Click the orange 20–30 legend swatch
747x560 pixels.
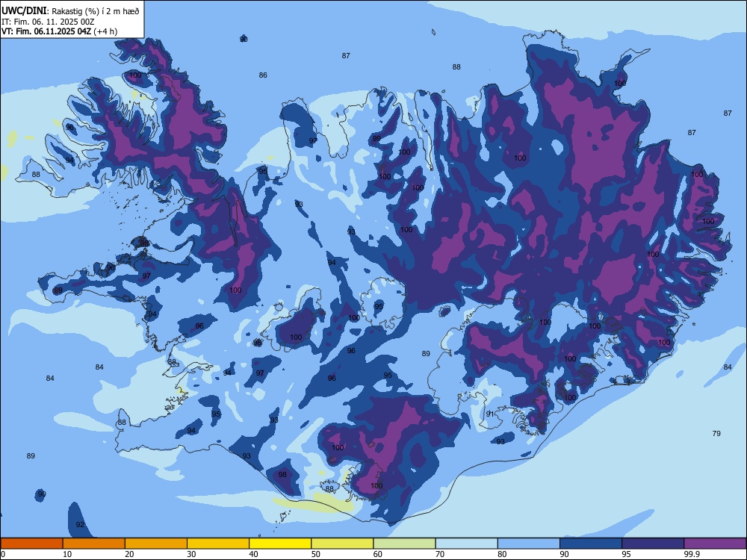[x=156, y=544]
